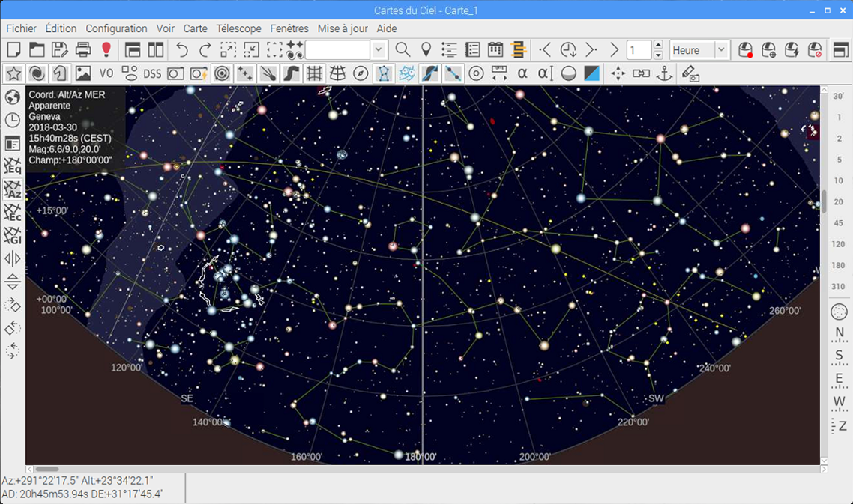Select the Eq coordinate system icon

(x=13, y=166)
